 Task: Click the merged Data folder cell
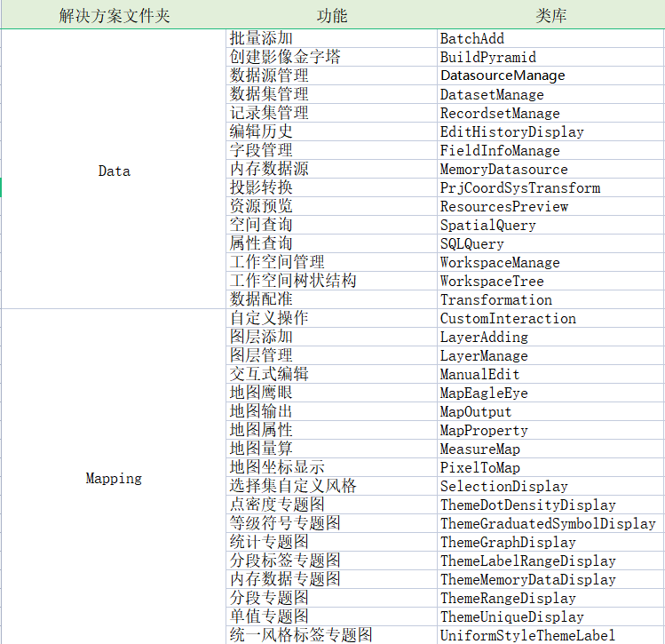(114, 169)
